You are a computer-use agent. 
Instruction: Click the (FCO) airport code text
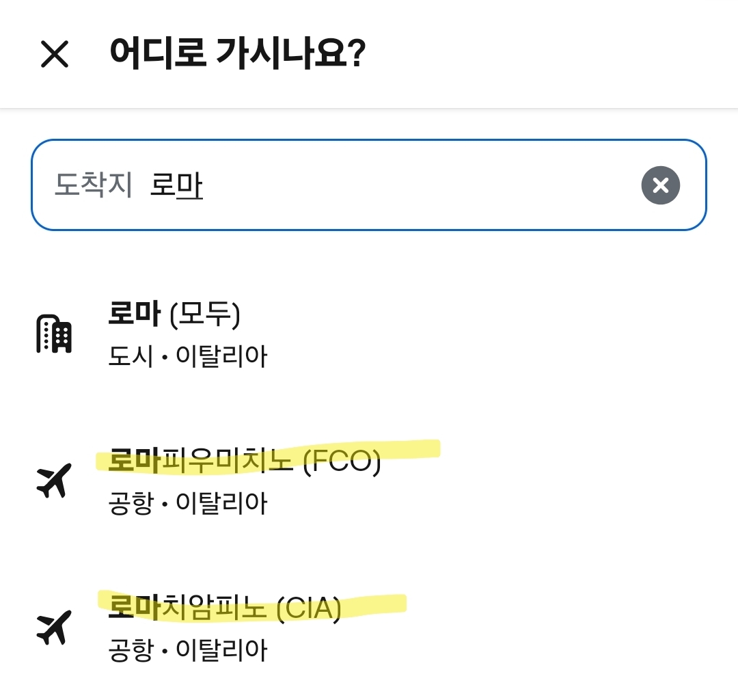341,462
